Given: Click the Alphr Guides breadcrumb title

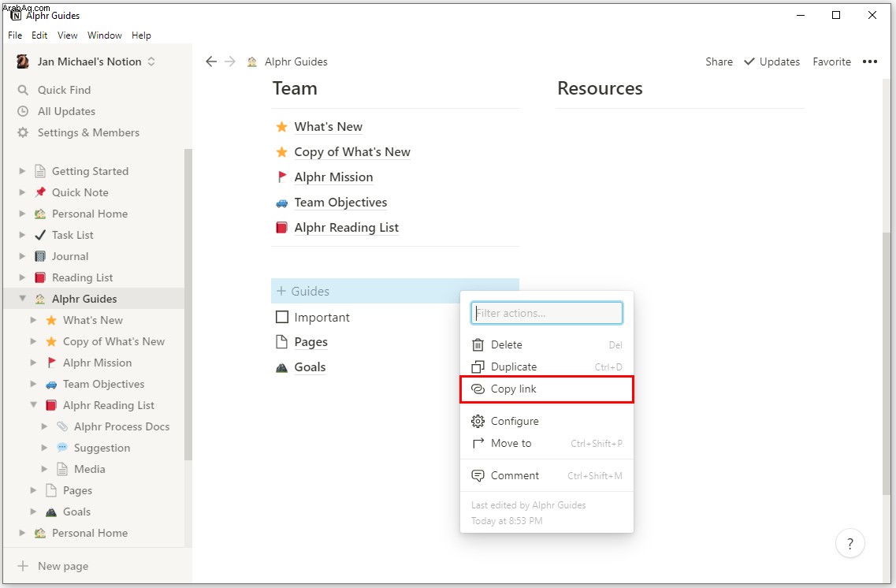Looking at the screenshot, I should pos(296,61).
